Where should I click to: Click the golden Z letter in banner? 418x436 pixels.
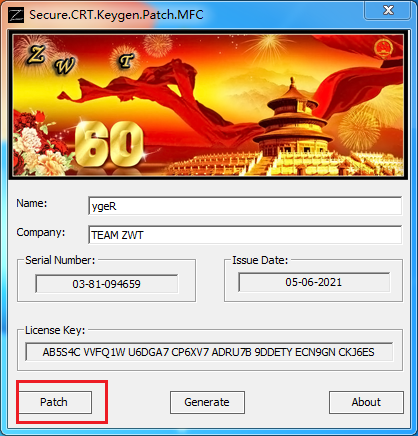click(36, 54)
